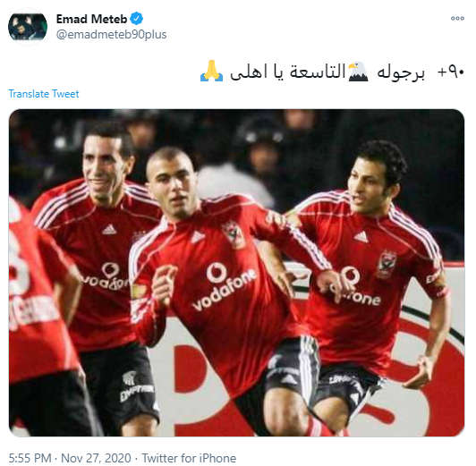The width and height of the screenshot is (476, 466).
Task: Open the three-dot more options menu
Action: click(457, 19)
